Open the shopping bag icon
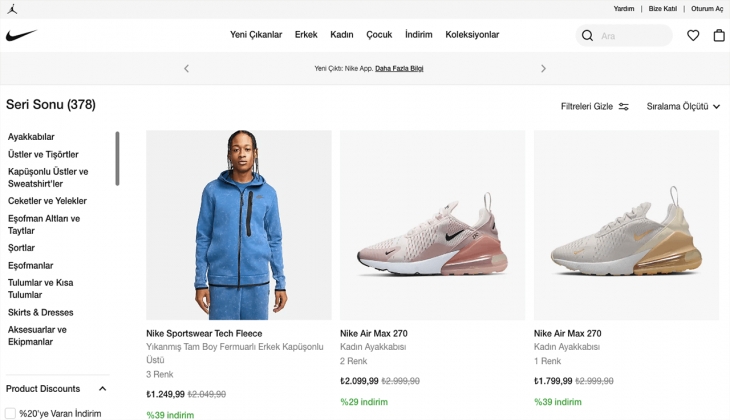730x420 pixels. coord(719,36)
